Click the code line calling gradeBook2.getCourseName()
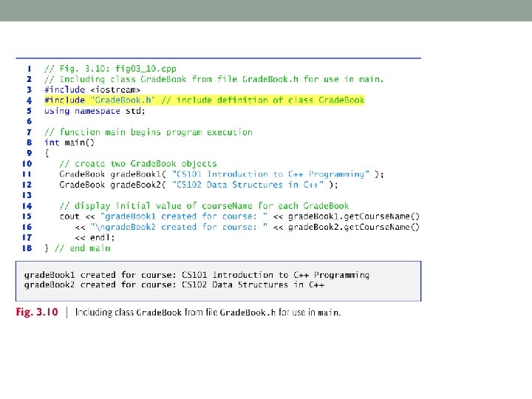The height and width of the screenshot is (399, 532). tap(248, 227)
